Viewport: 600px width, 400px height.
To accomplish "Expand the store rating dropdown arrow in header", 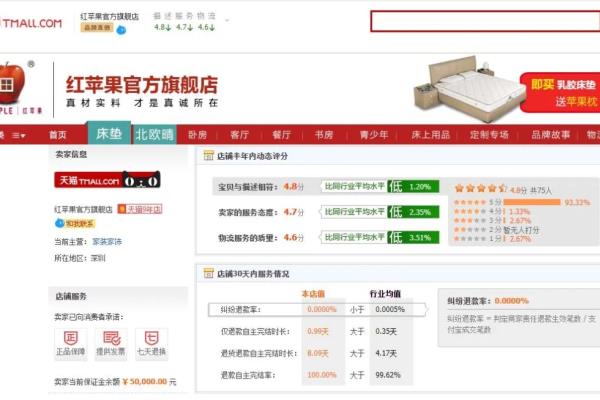I will (x=227, y=20).
